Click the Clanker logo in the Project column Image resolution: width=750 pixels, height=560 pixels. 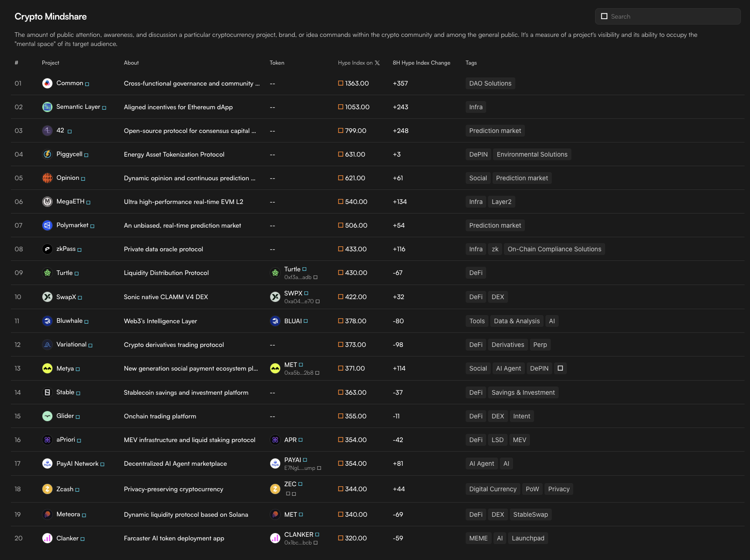point(47,538)
